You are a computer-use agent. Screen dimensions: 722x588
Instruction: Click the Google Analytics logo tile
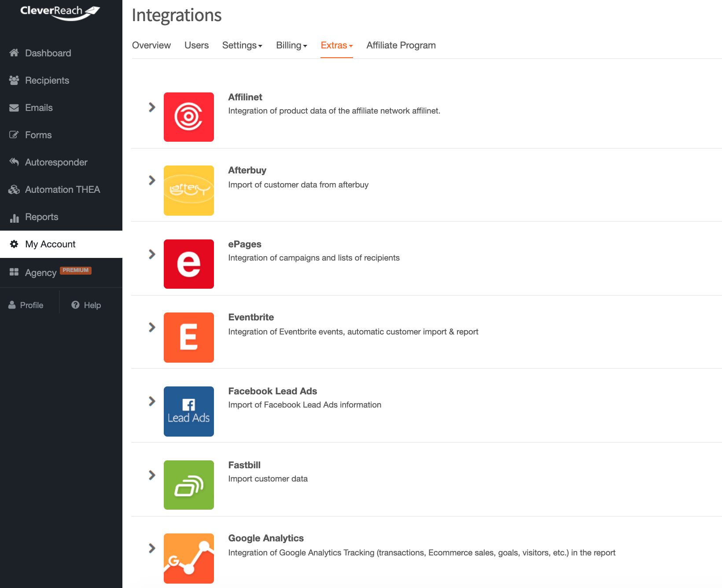[189, 559]
